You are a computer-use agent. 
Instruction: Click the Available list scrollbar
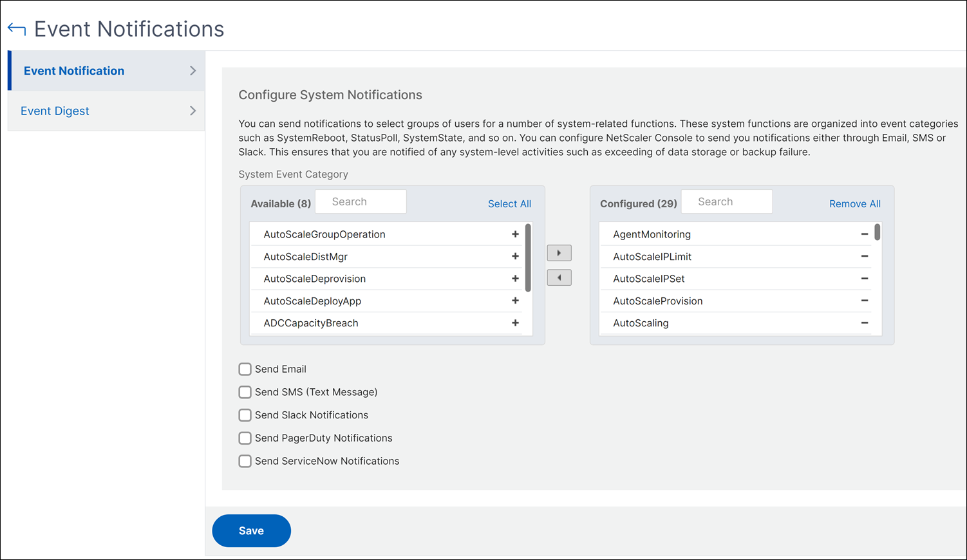point(528,257)
